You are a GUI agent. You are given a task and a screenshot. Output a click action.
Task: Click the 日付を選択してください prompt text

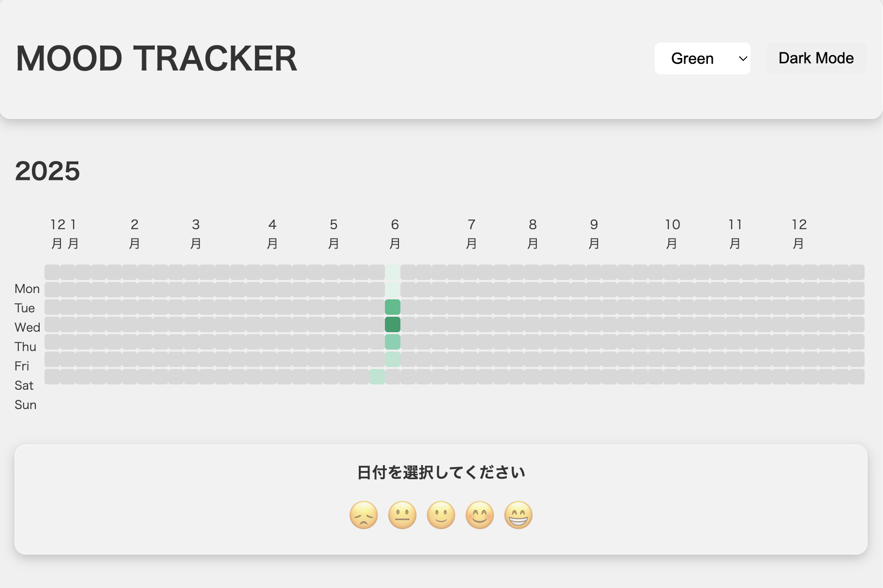tap(441, 472)
